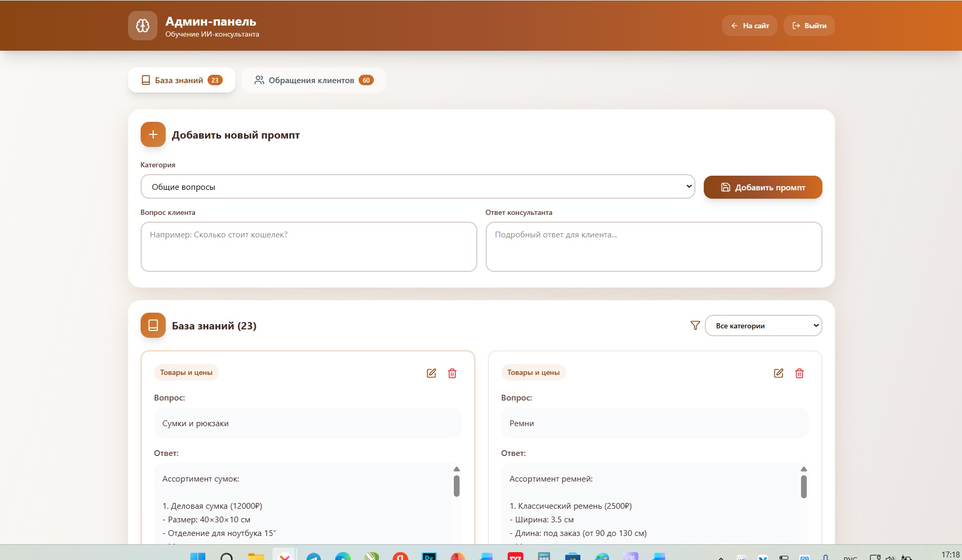Image resolution: width=962 pixels, height=560 pixels.
Task: Edit the Ремни entry
Action: 778,373
